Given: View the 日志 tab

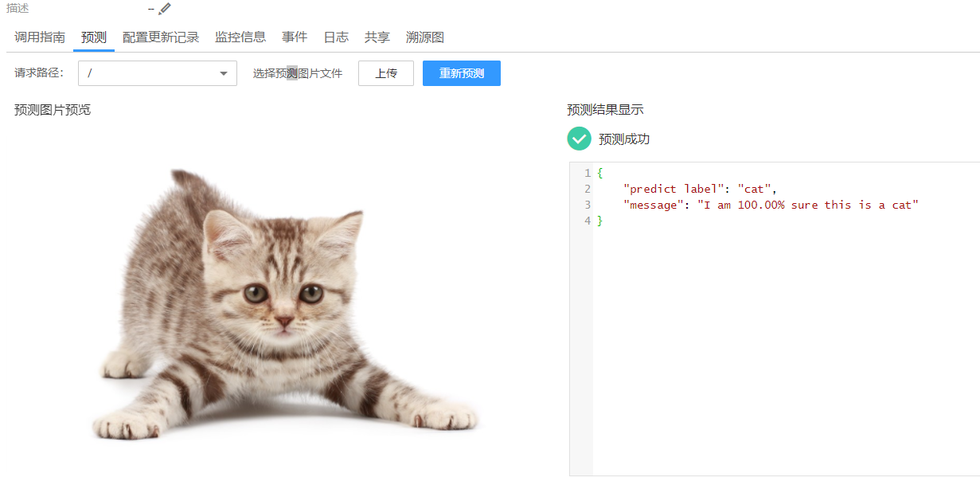Looking at the screenshot, I should point(336,37).
